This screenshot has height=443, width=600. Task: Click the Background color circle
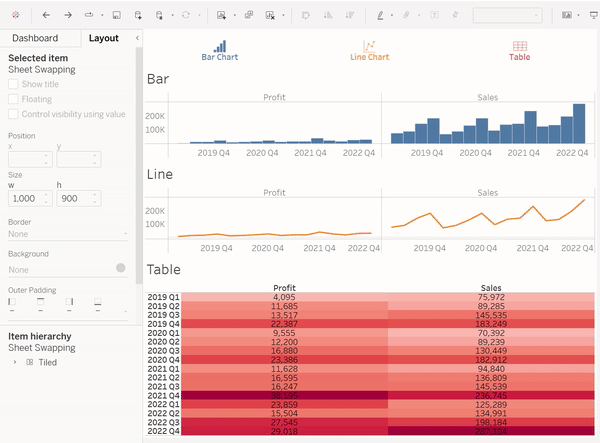pos(121,268)
